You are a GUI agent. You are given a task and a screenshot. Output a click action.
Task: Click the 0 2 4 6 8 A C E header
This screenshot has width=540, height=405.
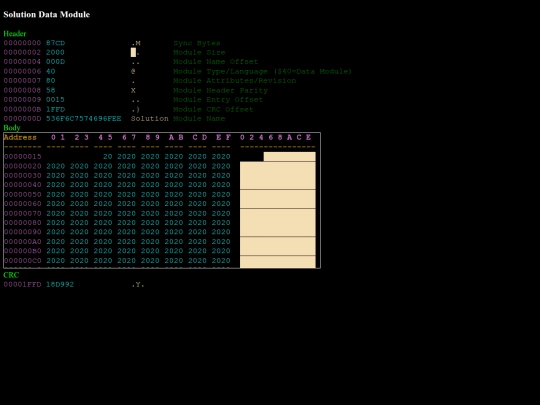point(275,137)
